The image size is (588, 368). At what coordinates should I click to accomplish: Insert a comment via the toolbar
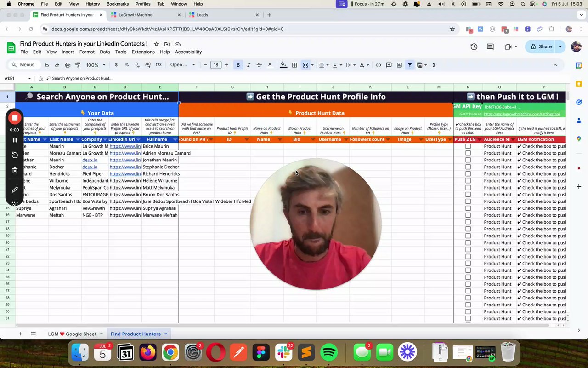click(x=389, y=65)
